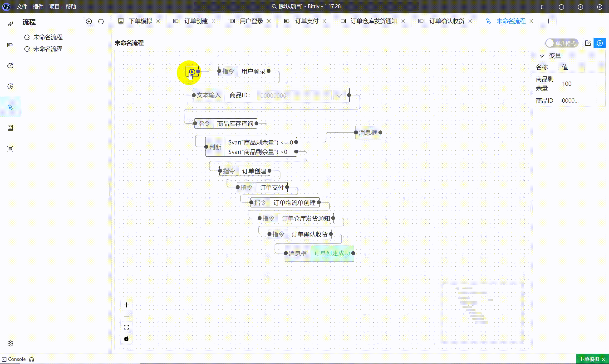Add a new flow with the plus button
The image size is (609, 364).
(x=89, y=21)
